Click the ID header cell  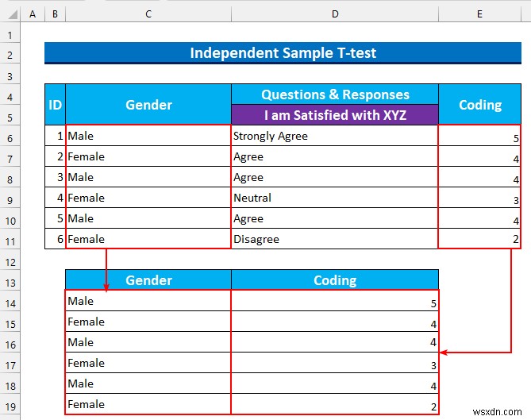click(55, 105)
